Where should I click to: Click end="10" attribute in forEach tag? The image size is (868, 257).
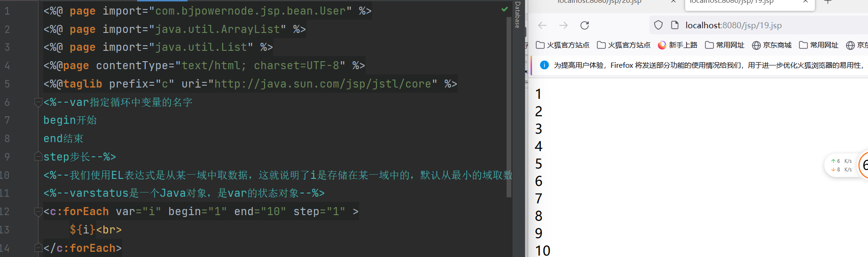(260, 211)
